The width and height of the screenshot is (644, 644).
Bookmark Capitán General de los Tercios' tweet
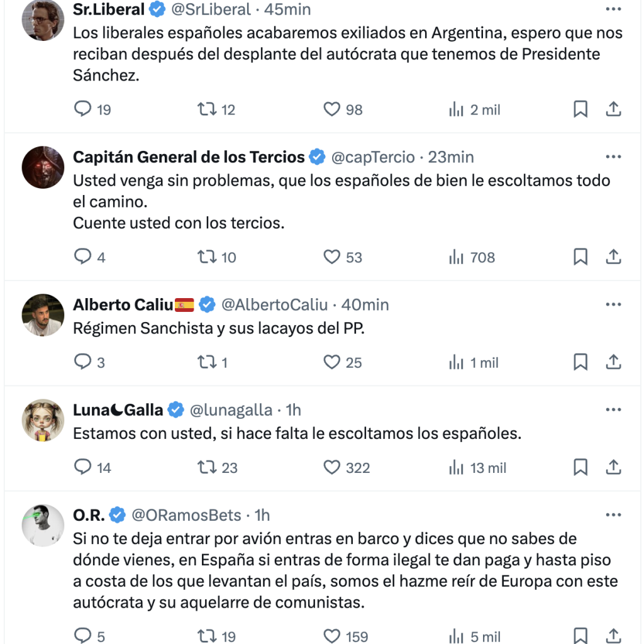[x=580, y=257]
